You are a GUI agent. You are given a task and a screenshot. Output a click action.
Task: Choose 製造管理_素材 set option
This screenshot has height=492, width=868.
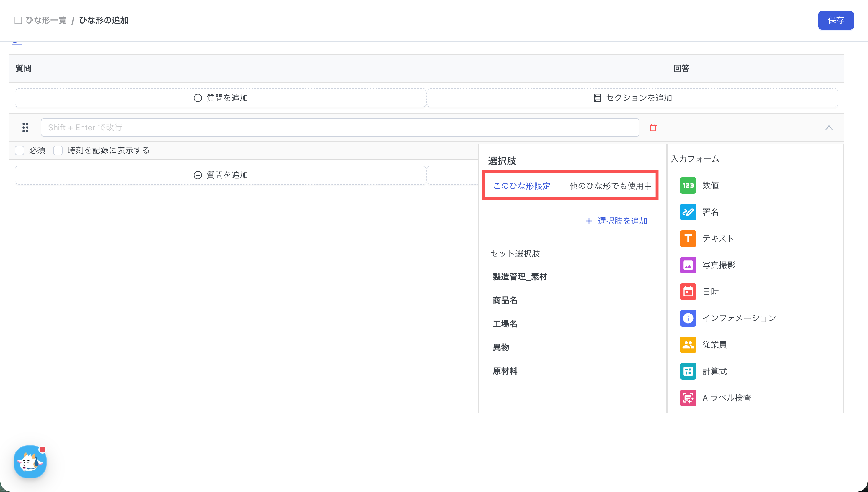520,277
